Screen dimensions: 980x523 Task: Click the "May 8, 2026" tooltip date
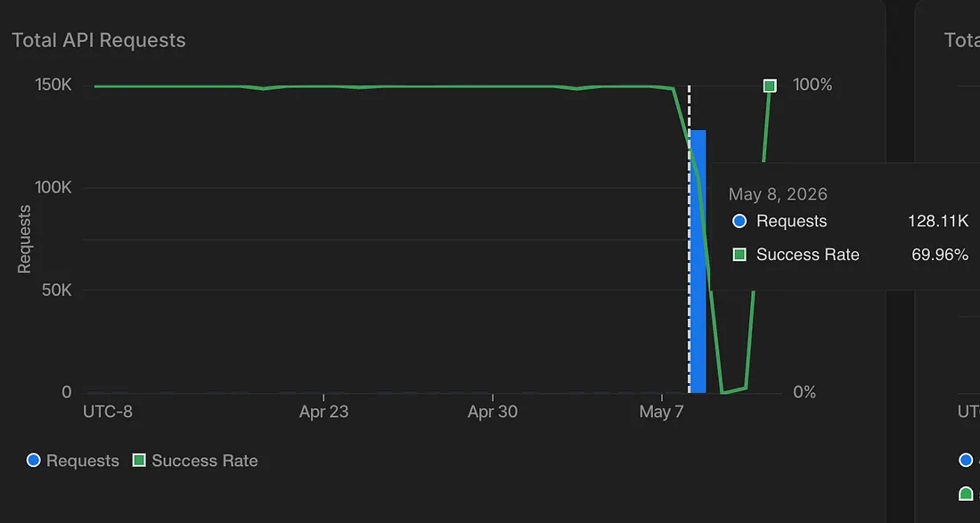coord(778,194)
